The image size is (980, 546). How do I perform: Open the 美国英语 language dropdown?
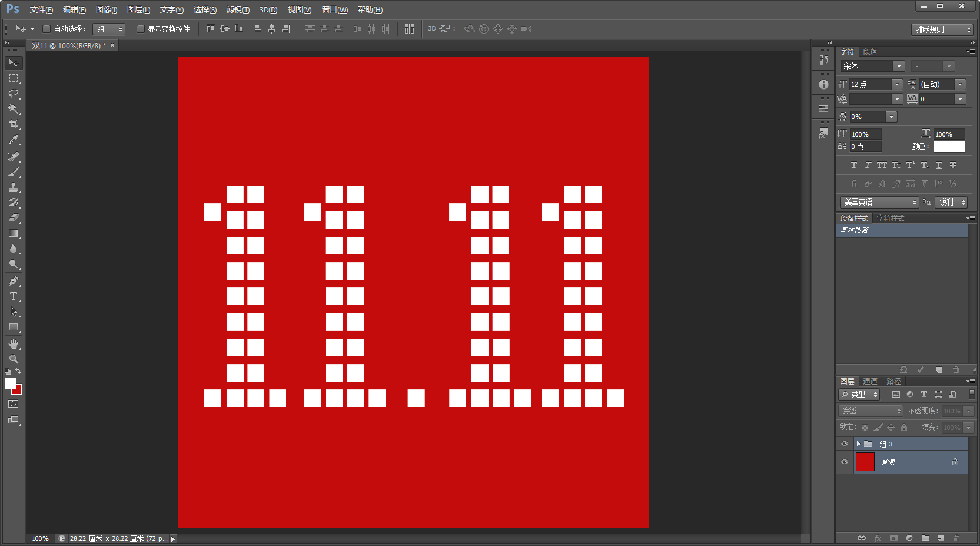(x=879, y=202)
